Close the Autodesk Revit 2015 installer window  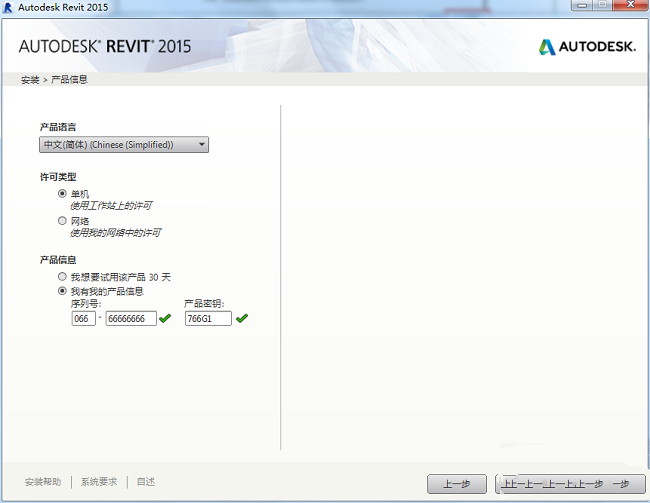pyautogui.click(x=631, y=5)
